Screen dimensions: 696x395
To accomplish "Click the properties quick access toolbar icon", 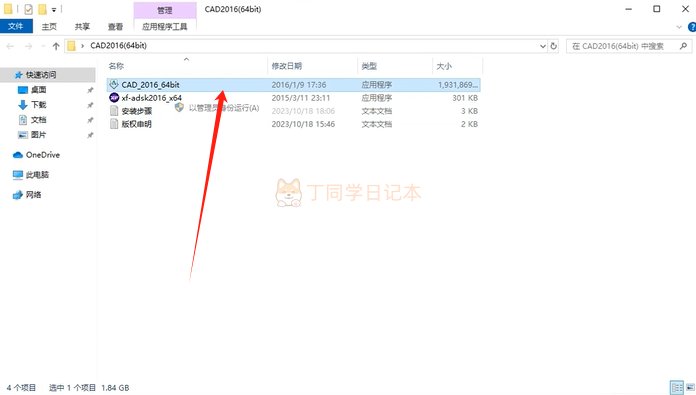I will point(28,9).
